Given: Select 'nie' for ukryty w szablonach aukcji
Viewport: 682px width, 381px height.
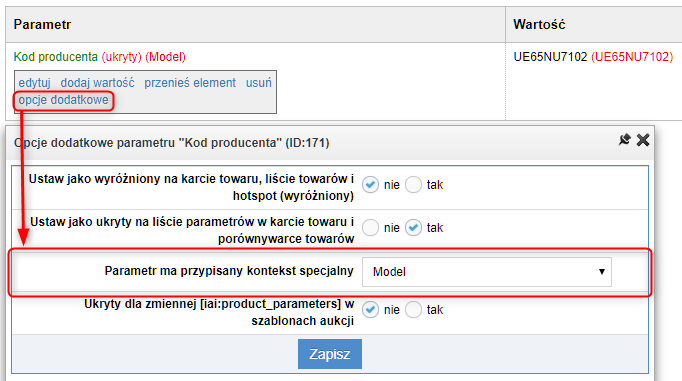Looking at the screenshot, I should (x=370, y=310).
